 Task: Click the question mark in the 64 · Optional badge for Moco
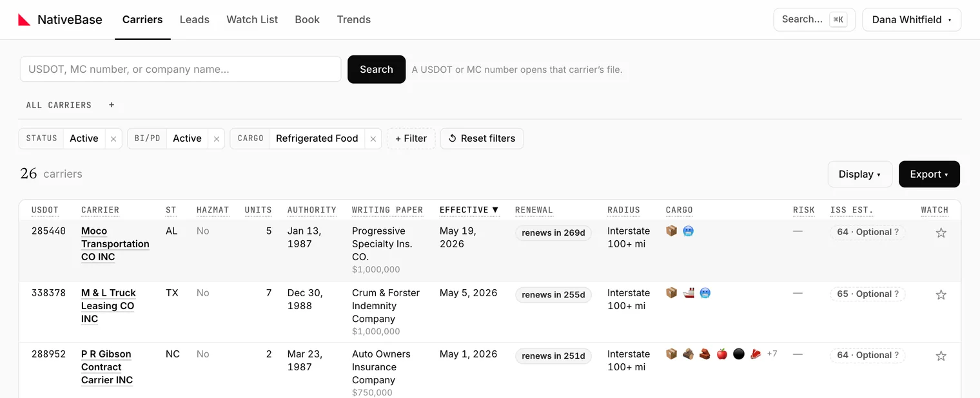click(x=896, y=232)
